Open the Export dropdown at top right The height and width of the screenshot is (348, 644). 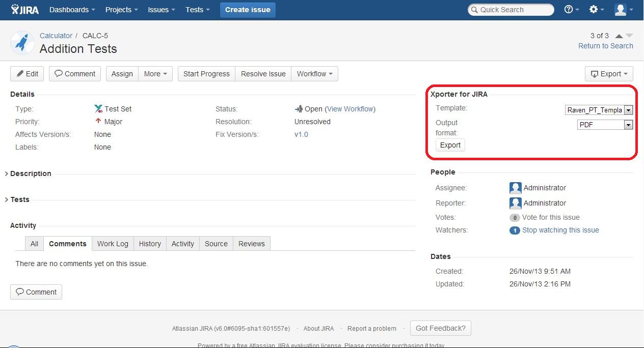pyautogui.click(x=609, y=74)
